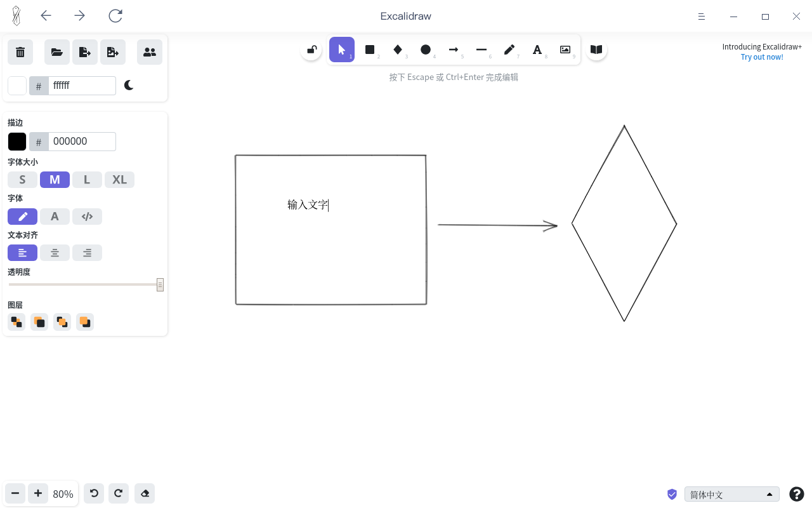The image size is (812, 508).
Task: Activate the Text tool
Action: point(537,50)
